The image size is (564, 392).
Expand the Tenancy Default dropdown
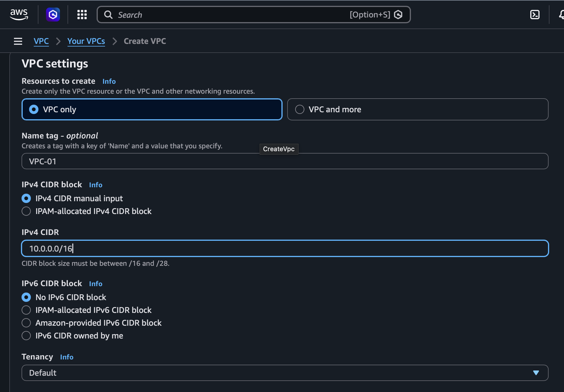click(279, 373)
